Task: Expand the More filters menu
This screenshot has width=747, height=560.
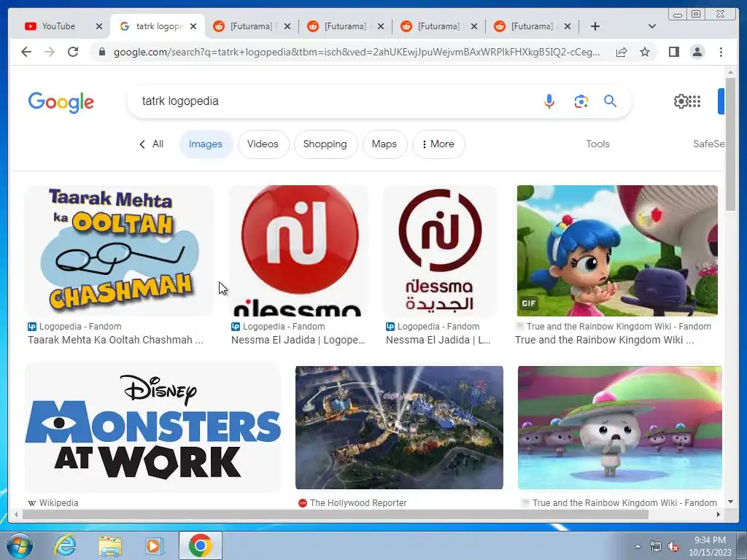Action: click(438, 144)
